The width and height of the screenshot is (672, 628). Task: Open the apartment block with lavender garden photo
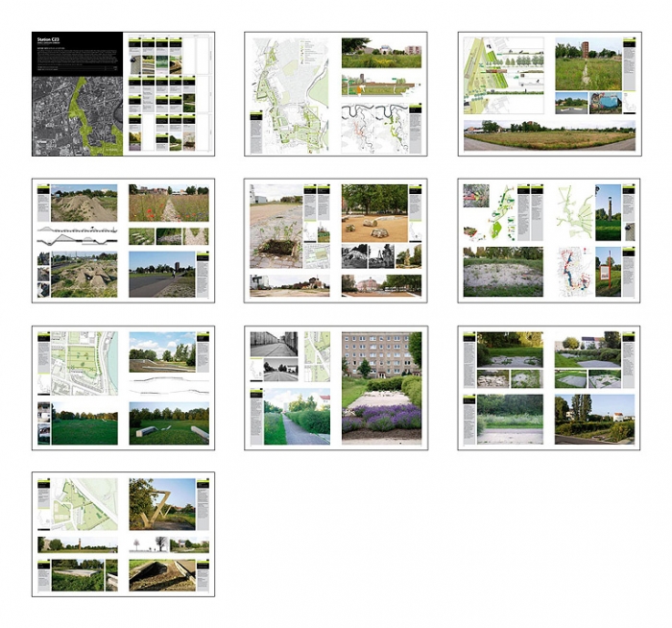coord(381,388)
